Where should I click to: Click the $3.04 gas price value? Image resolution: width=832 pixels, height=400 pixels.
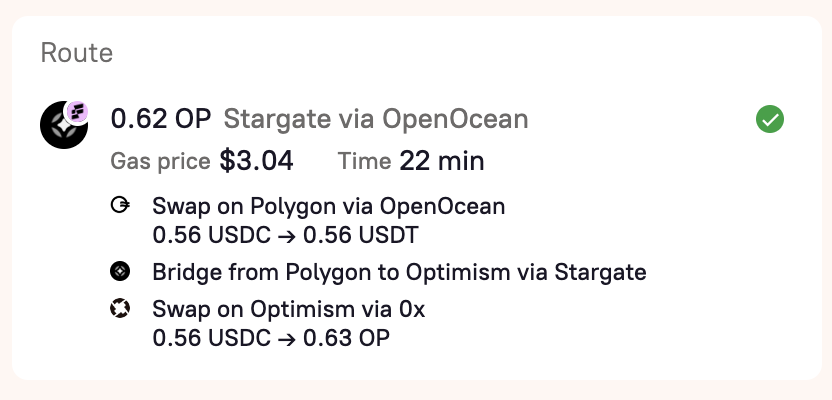(x=256, y=161)
